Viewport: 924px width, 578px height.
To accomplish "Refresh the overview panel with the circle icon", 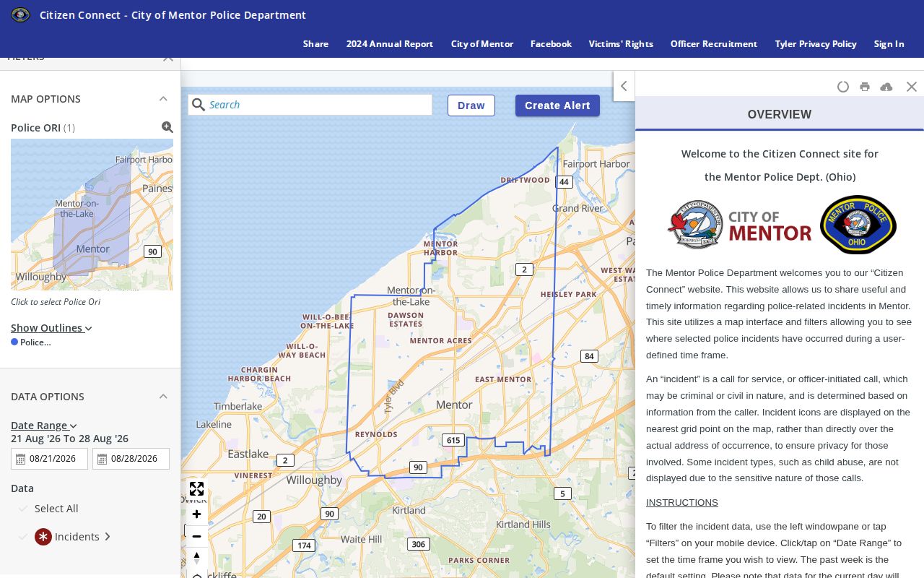I will 843,87.
